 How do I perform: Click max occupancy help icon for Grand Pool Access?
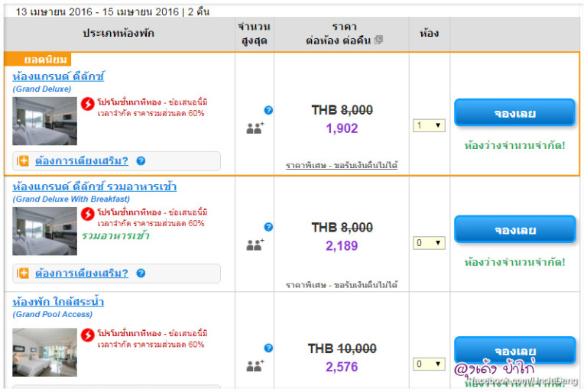(268, 348)
